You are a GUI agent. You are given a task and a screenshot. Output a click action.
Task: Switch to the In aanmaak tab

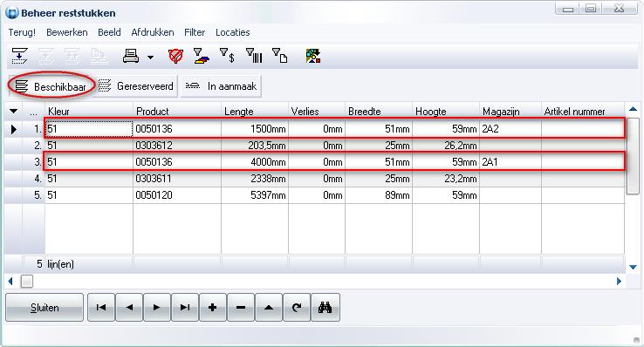[x=221, y=86]
